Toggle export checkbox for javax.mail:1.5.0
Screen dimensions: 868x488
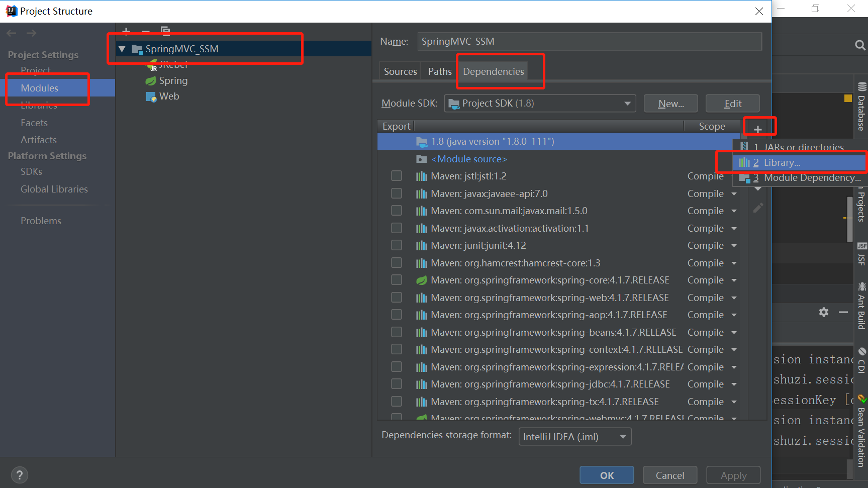pos(397,211)
